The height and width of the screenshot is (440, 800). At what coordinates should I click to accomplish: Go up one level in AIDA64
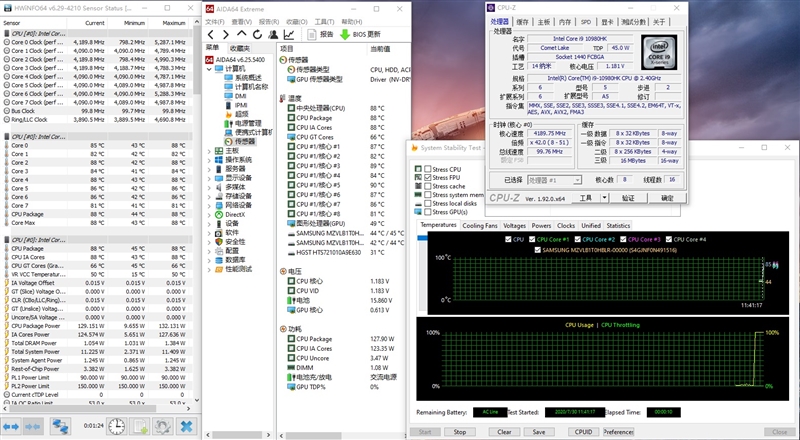[x=242, y=34]
